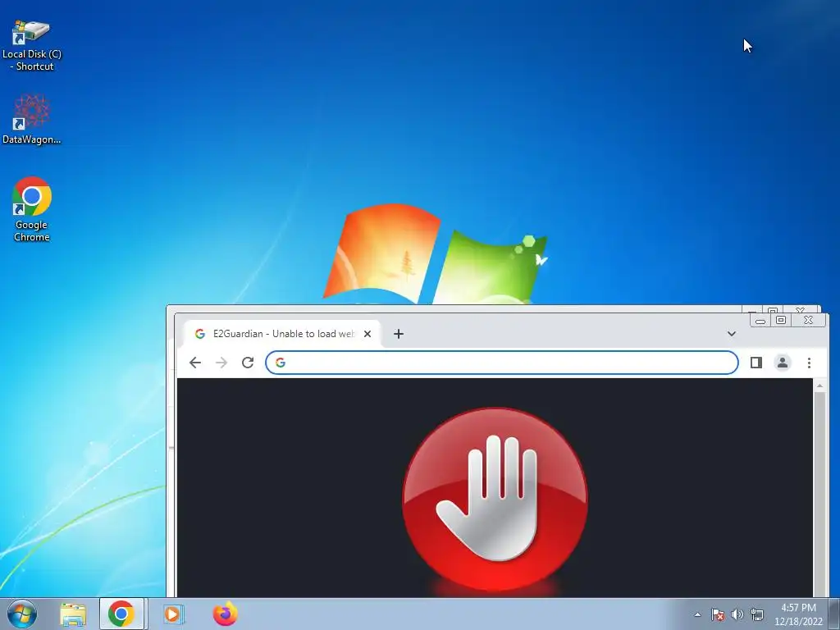Close the background window behind Chrome
840x630 pixels.
click(x=802, y=309)
